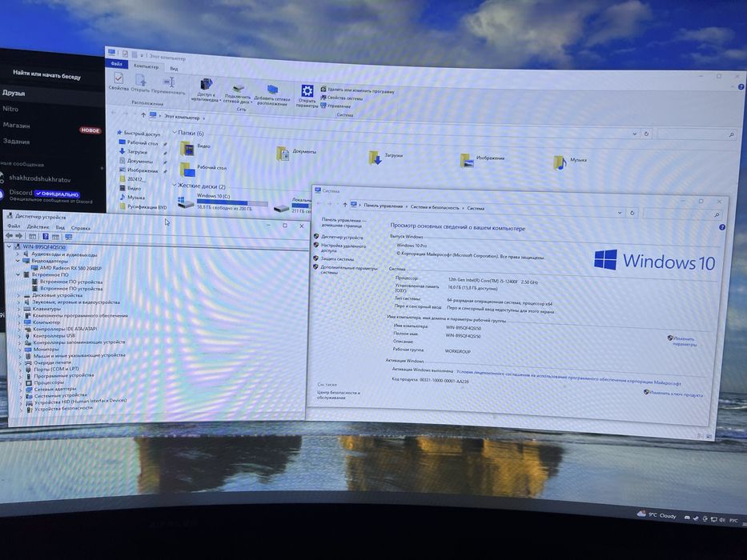
Task: Click up arrow in Explorer navigation bar
Action: point(143,114)
